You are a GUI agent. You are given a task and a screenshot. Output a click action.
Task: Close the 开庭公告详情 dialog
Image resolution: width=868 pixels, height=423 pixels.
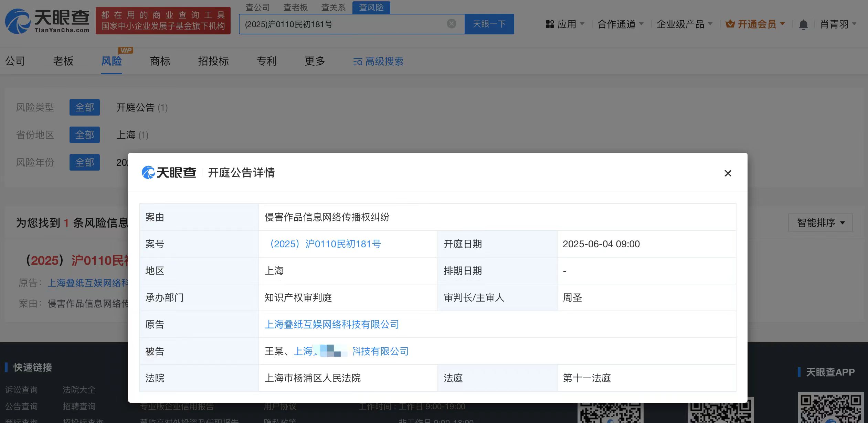pos(728,173)
